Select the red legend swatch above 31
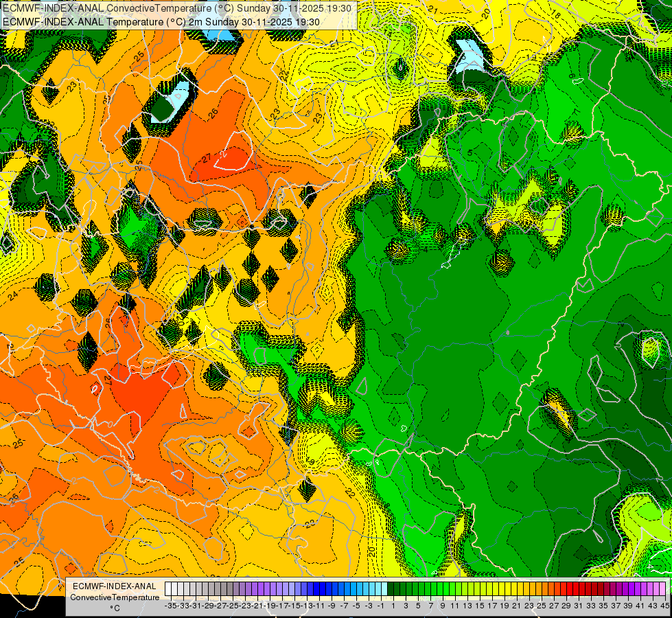Viewport: 672px width, 618px height. point(576,589)
